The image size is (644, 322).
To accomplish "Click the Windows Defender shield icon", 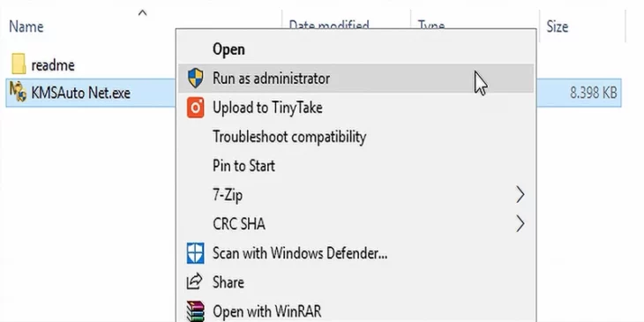I will [x=195, y=253].
